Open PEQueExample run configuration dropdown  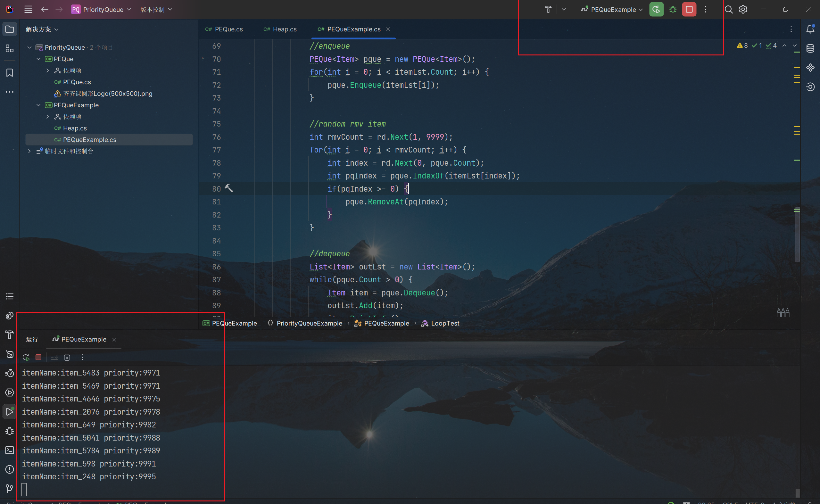click(612, 9)
